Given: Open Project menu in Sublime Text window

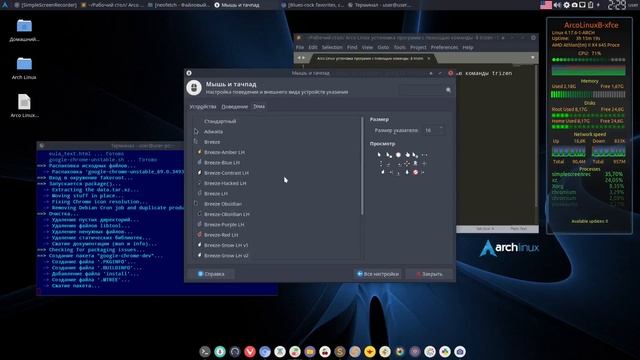Looking at the screenshot, I should tap(418, 47).
